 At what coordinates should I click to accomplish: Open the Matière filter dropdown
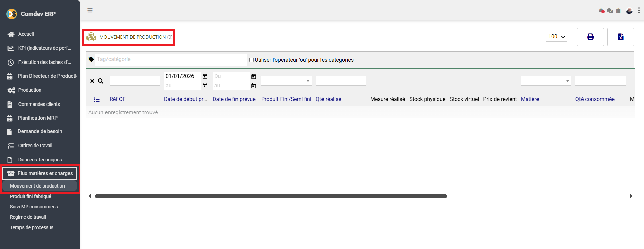[546, 81]
